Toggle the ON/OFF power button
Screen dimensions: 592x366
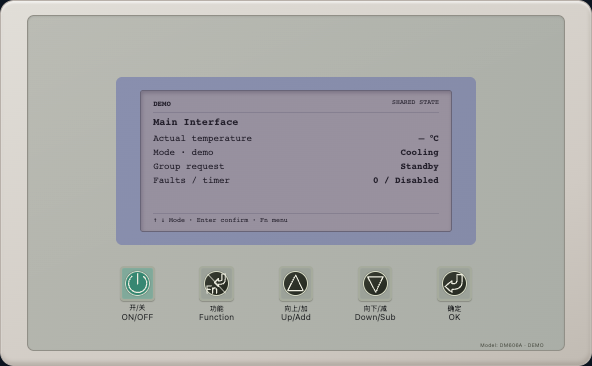coord(137,284)
